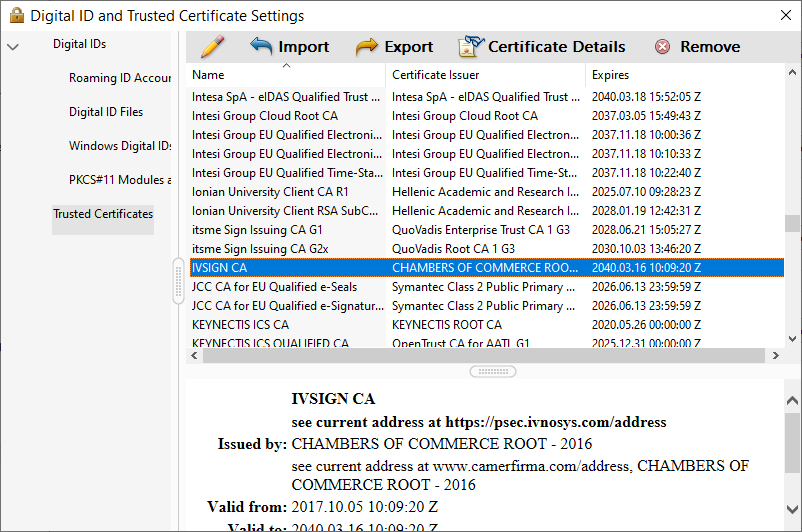This screenshot has width=802, height=532.
Task: Select Intesi Group Cloud Root CA row
Action: (486, 116)
